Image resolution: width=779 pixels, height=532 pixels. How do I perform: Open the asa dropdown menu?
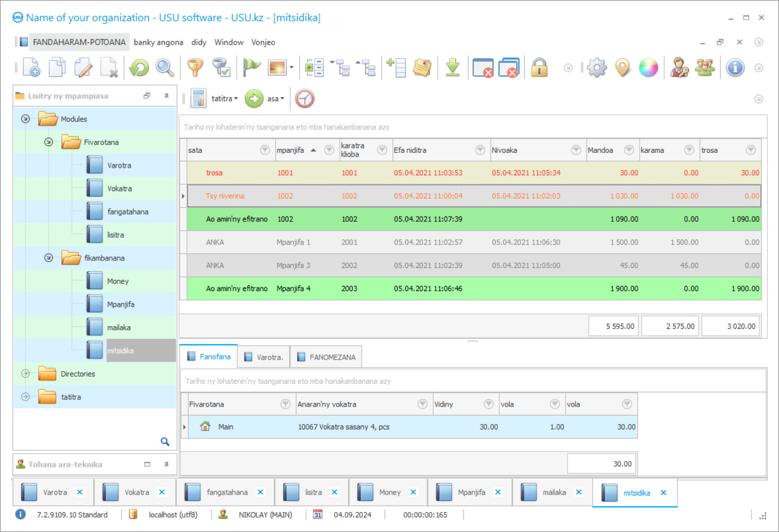pos(274,98)
